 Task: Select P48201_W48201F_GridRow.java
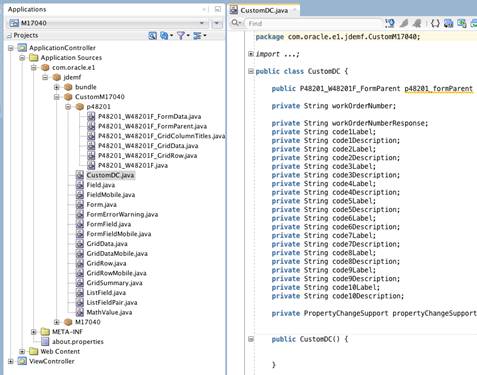147,155
